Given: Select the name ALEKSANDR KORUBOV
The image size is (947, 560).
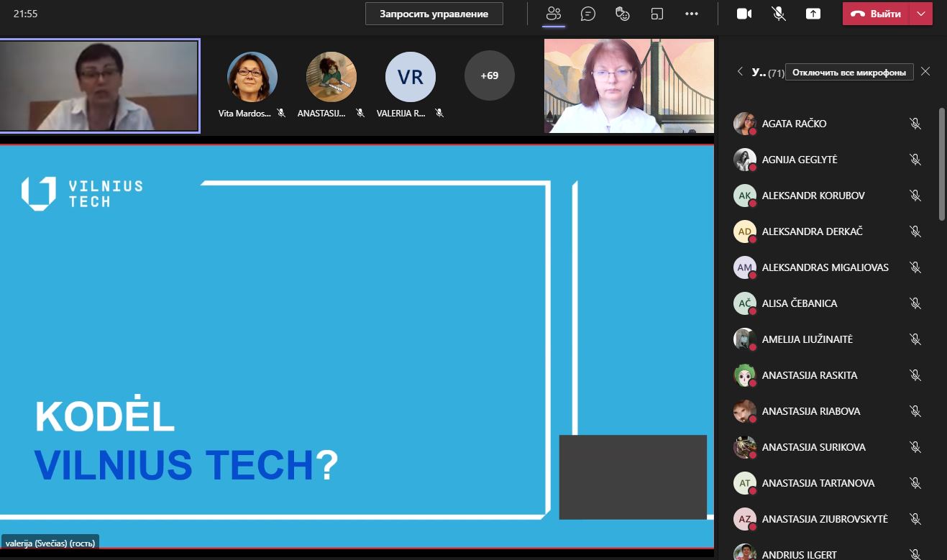Looking at the screenshot, I should [813, 196].
